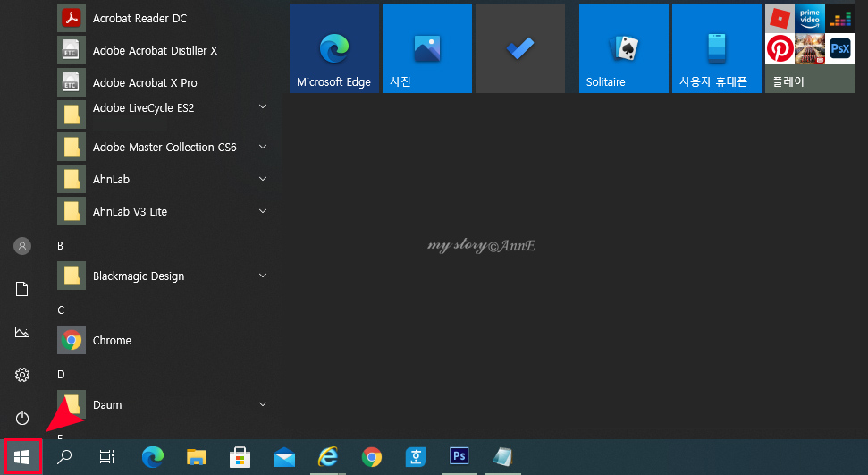Open Photoshop Express PsX in 플레이 tile

point(839,49)
